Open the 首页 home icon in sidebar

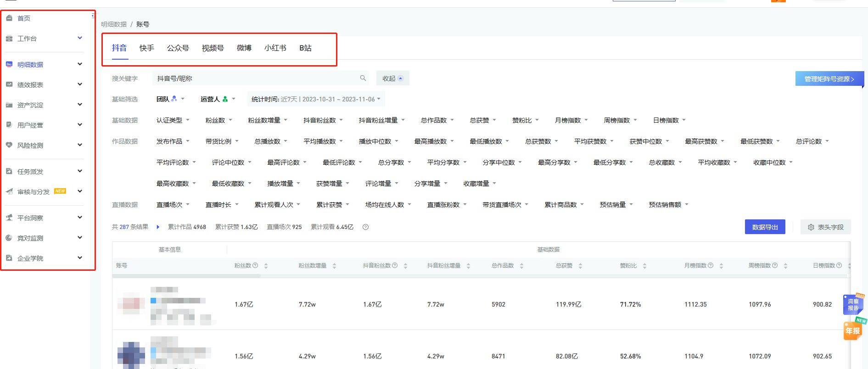click(x=9, y=18)
